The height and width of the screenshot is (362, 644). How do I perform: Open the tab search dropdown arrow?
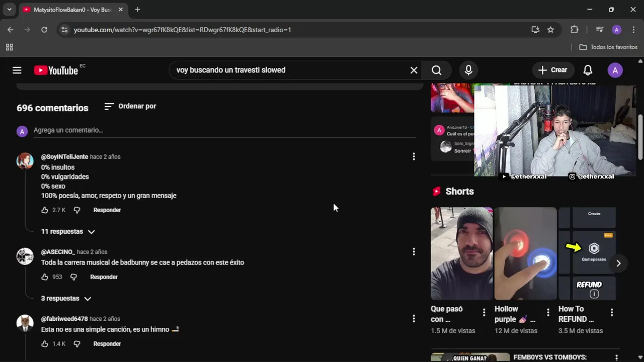[x=9, y=10]
